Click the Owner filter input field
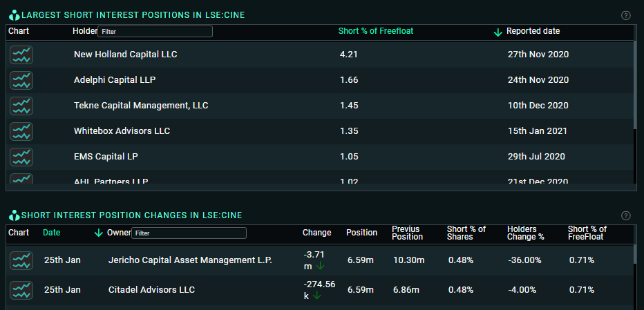The height and width of the screenshot is (310, 644). (x=189, y=233)
